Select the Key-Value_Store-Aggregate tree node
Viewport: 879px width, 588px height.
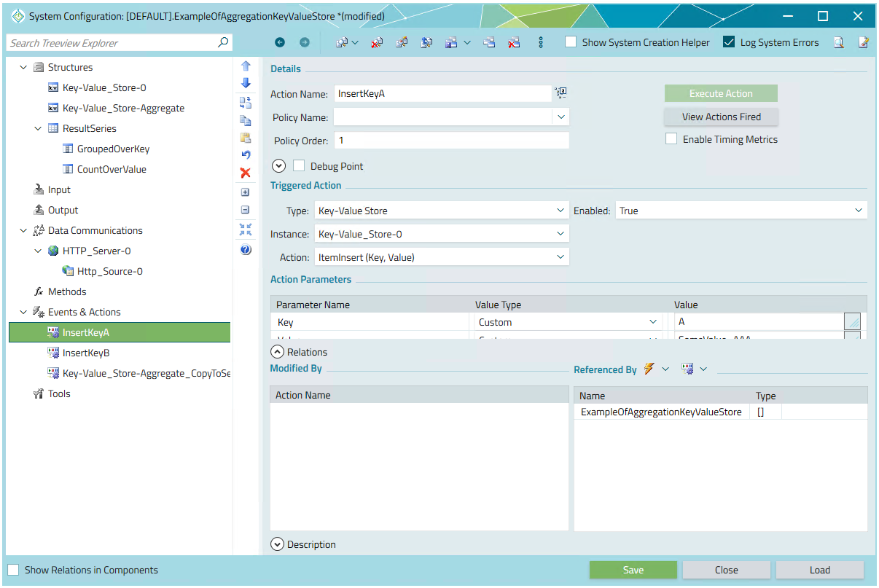tap(123, 108)
